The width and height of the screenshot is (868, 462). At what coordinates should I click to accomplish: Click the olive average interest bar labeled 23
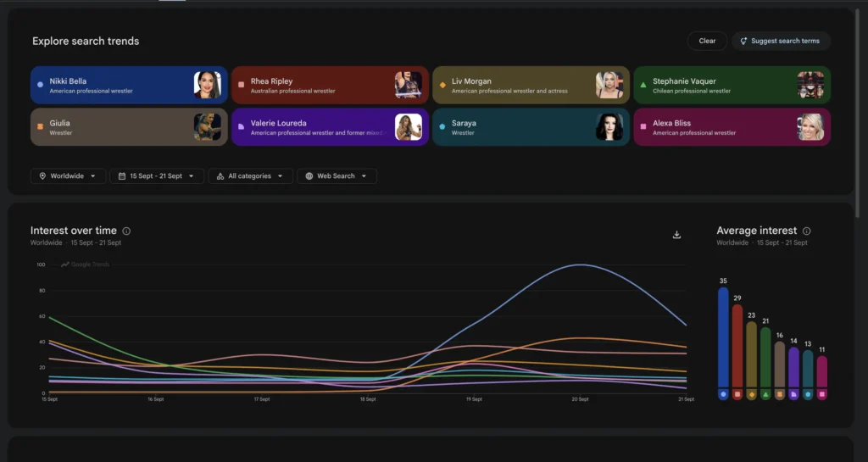(x=751, y=354)
